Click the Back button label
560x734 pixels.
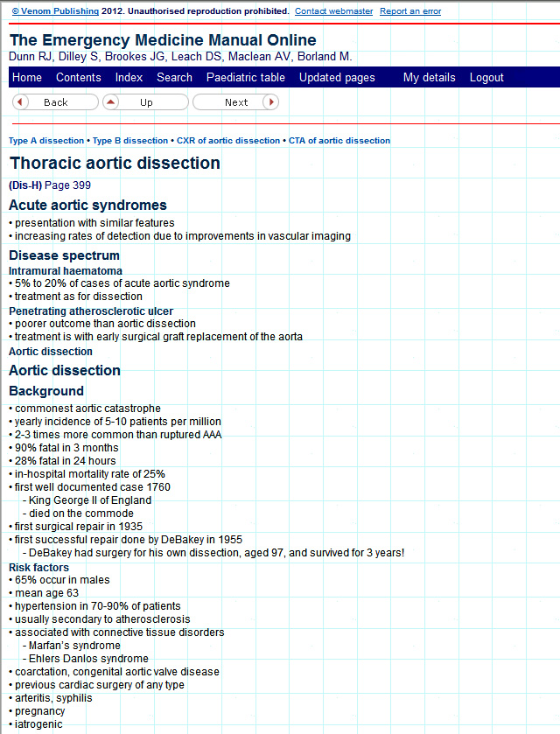pos(56,102)
